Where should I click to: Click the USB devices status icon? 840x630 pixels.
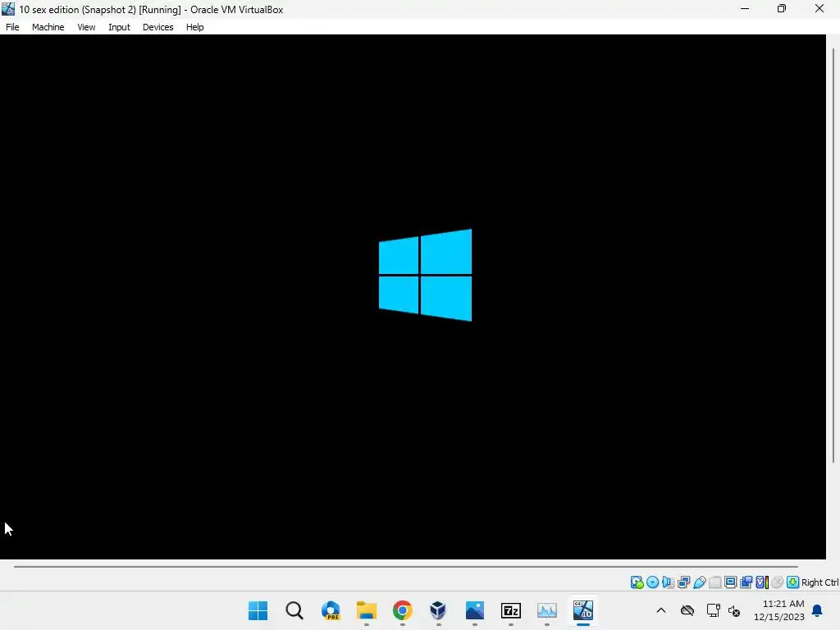(699, 582)
